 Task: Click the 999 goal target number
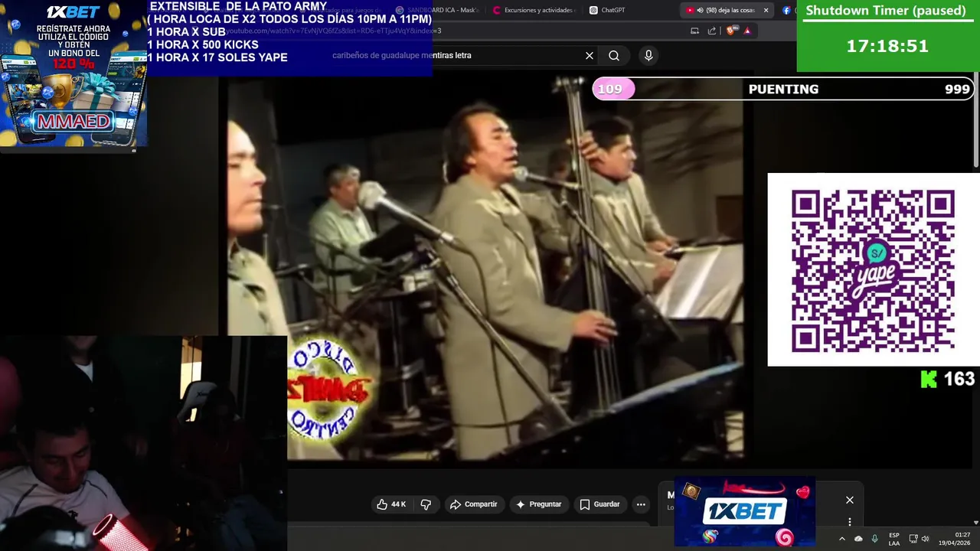[x=957, y=89]
